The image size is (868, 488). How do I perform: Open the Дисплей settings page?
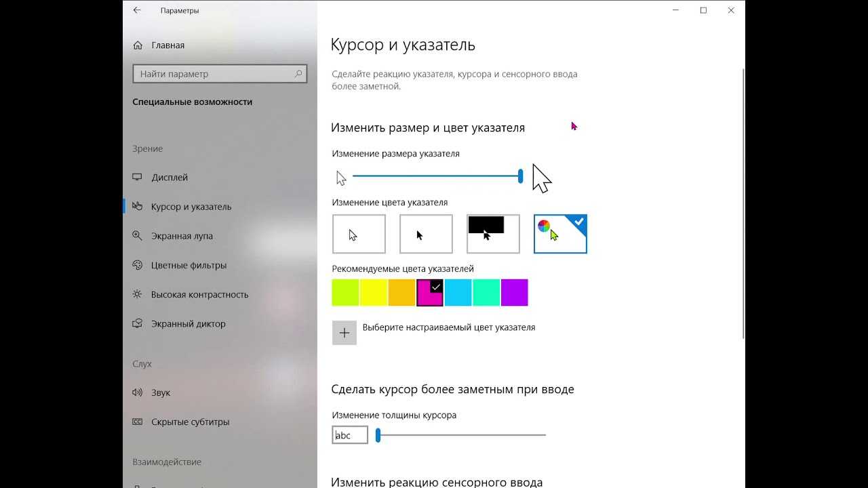160,178
